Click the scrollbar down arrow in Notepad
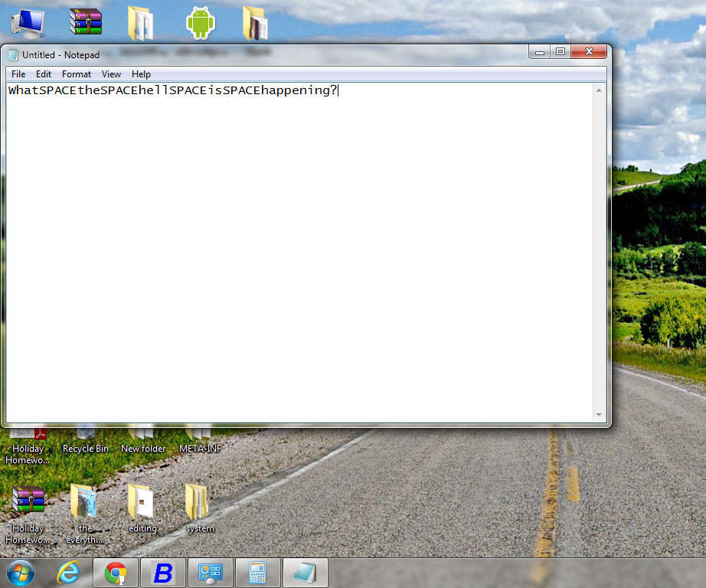 click(x=599, y=415)
